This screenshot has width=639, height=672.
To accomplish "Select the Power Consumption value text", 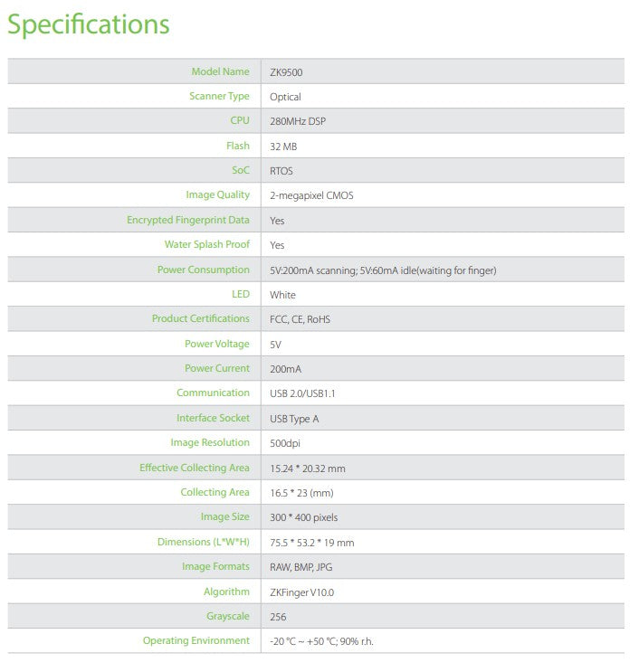I will tap(383, 270).
